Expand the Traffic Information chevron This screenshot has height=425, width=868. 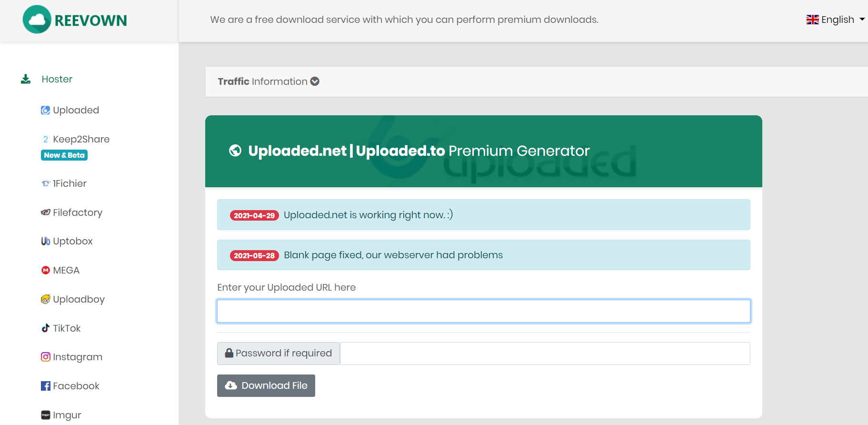tap(315, 81)
